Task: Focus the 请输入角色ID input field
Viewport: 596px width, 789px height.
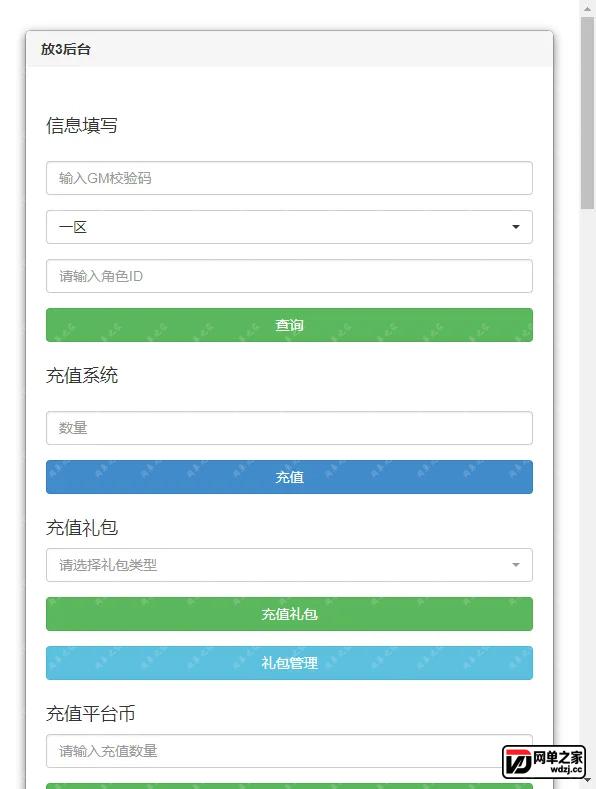Action: (289, 276)
